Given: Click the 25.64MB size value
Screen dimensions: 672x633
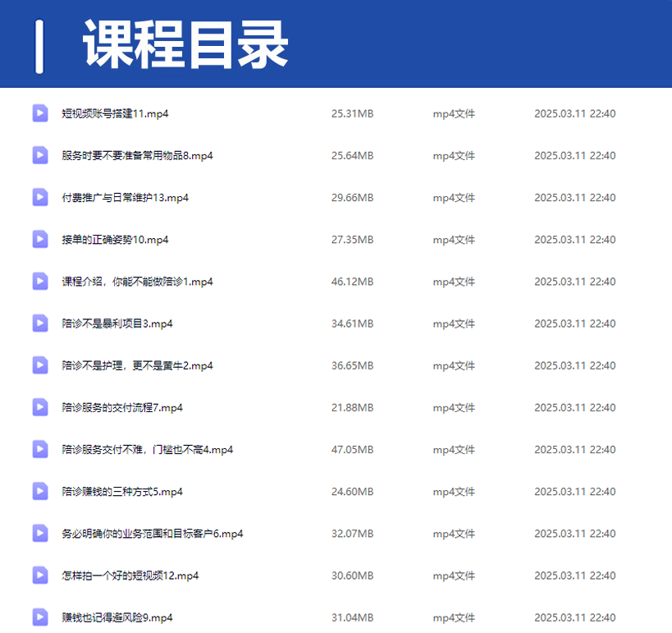Looking at the screenshot, I should (x=352, y=156).
